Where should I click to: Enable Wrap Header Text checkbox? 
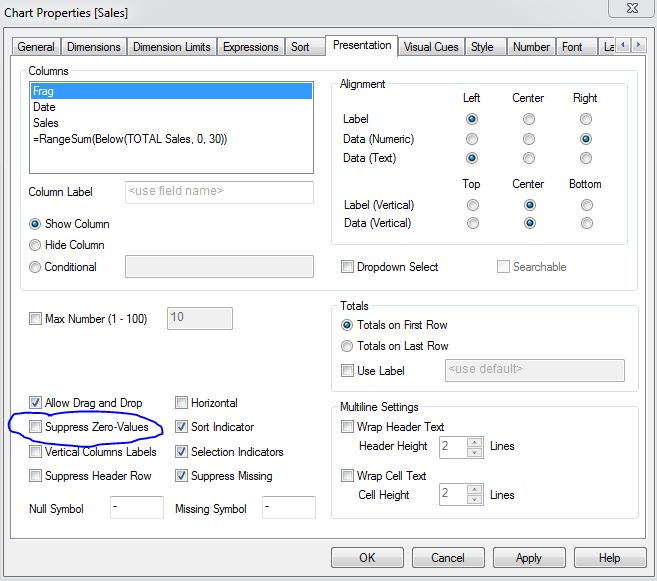(347, 427)
